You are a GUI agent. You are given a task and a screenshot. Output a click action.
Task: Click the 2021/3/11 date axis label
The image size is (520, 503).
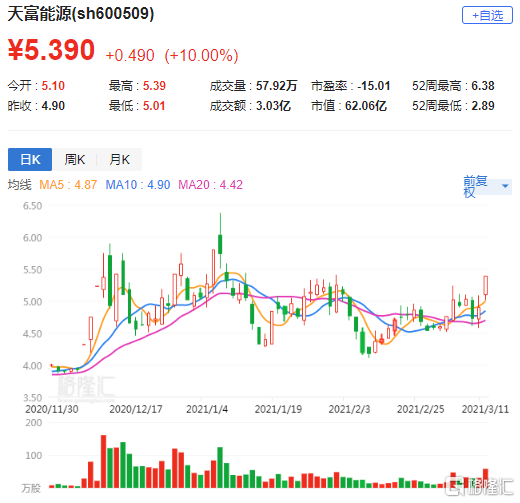tap(485, 409)
